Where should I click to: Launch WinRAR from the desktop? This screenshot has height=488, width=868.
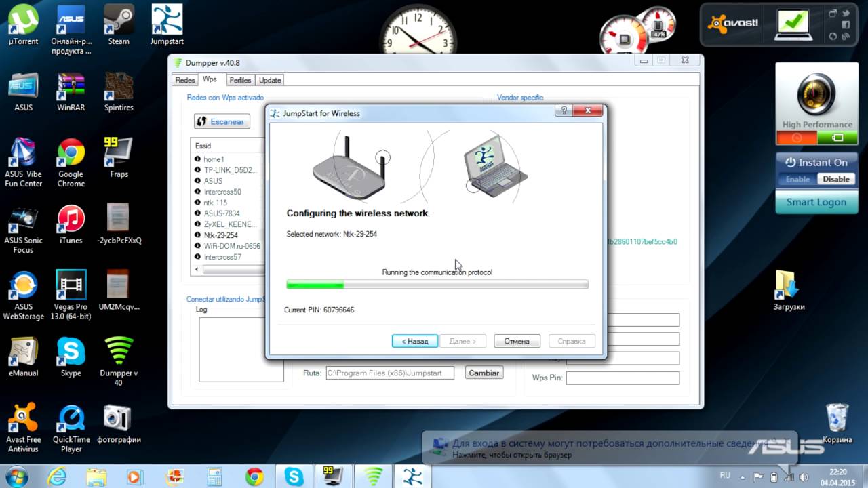pyautogui.click(x=71, y=91)
